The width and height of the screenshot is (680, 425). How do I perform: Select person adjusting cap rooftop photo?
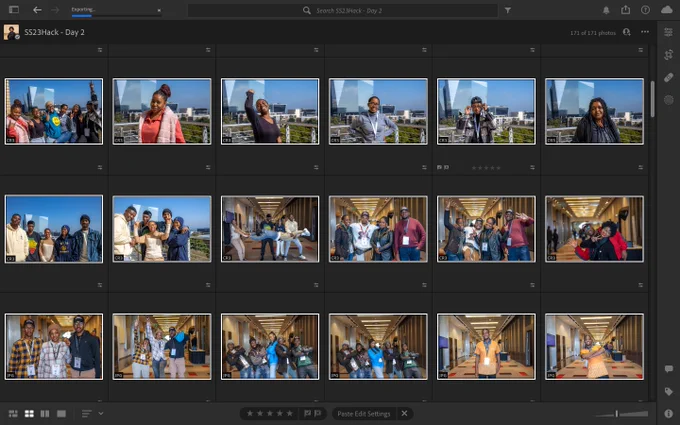(x=486, y=111)
